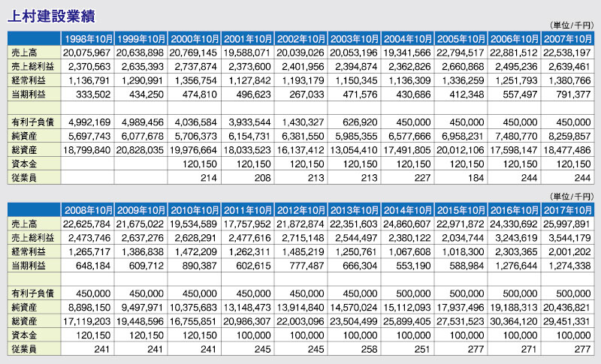Screen dimensions: 601x364
Task: Click sales value 25,997,891
Action: (567, 224)
